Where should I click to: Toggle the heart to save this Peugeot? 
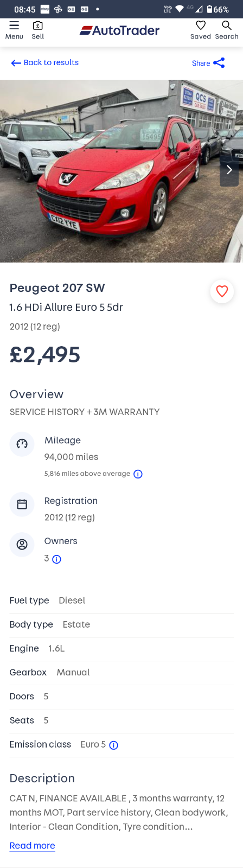point(222,291)
